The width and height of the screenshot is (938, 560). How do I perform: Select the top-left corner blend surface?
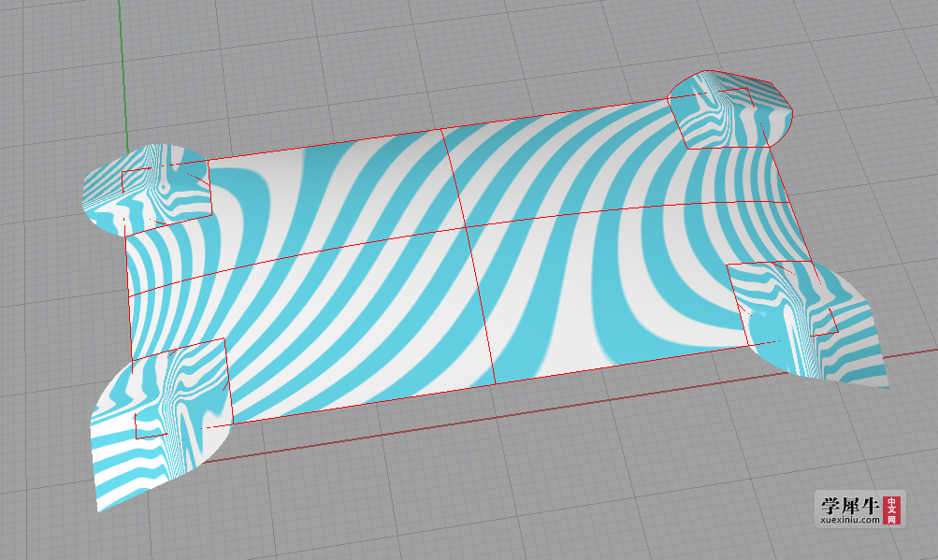pos(147,189)
